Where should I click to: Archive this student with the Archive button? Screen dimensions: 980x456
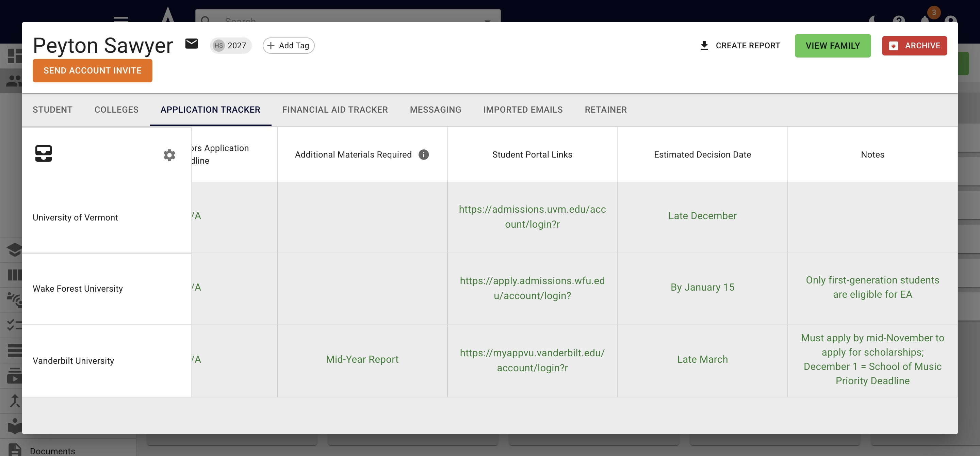point(914,46)
